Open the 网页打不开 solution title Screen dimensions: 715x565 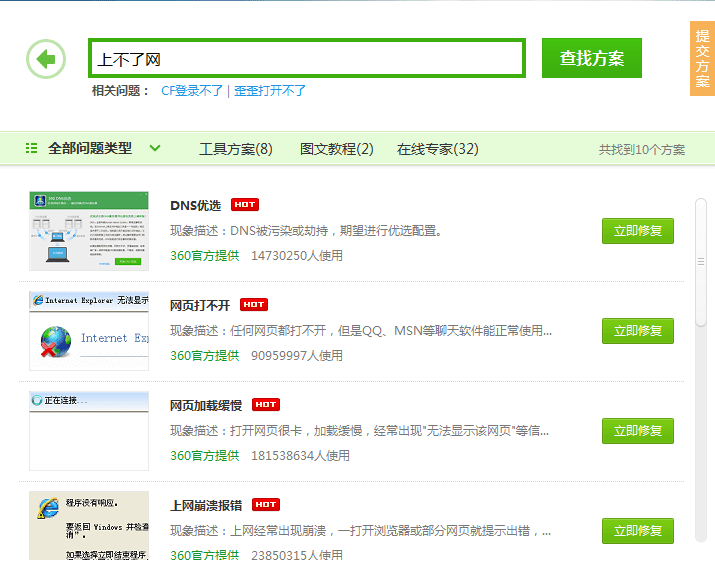tap(200, 306)
